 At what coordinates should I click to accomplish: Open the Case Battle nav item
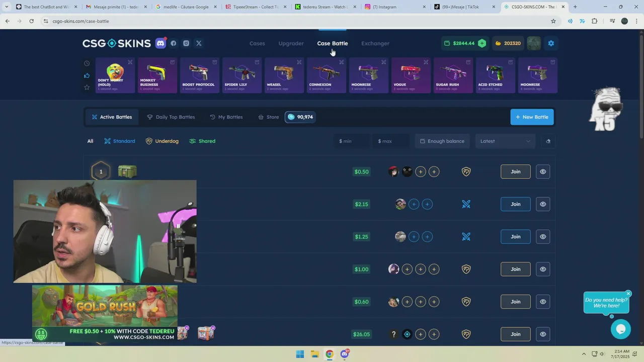[333, 43]
